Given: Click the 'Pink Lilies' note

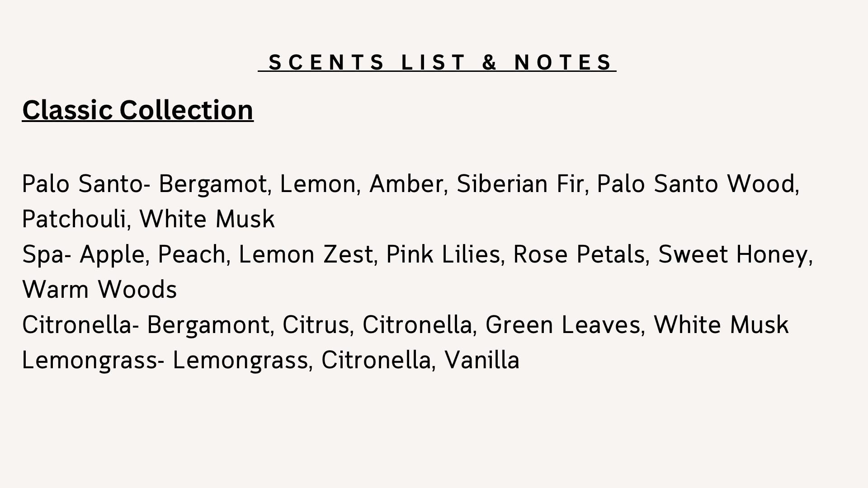Looking at the screenshot, I should [443, 254].
